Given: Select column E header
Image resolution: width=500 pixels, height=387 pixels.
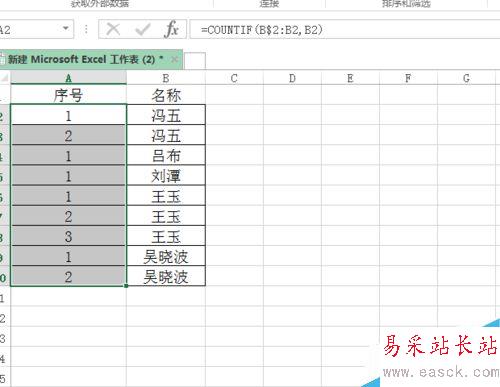Looking at the screenshot, I should click(x=350, y=78).
